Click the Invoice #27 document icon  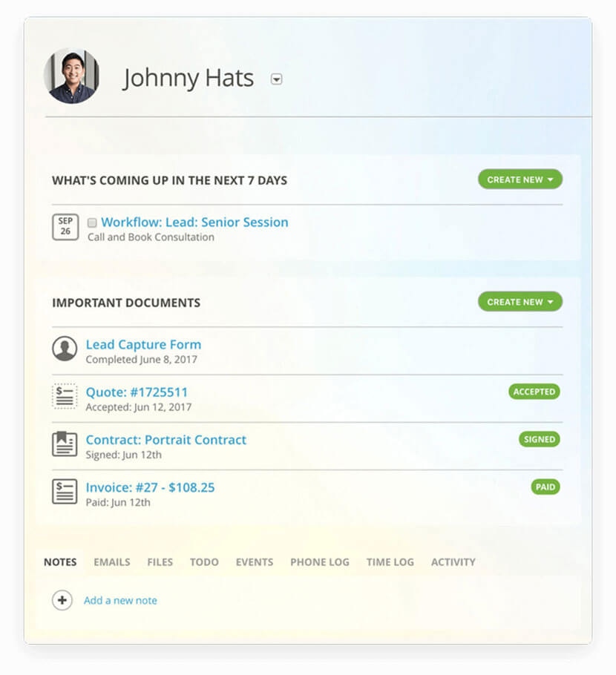coord(65,491)
